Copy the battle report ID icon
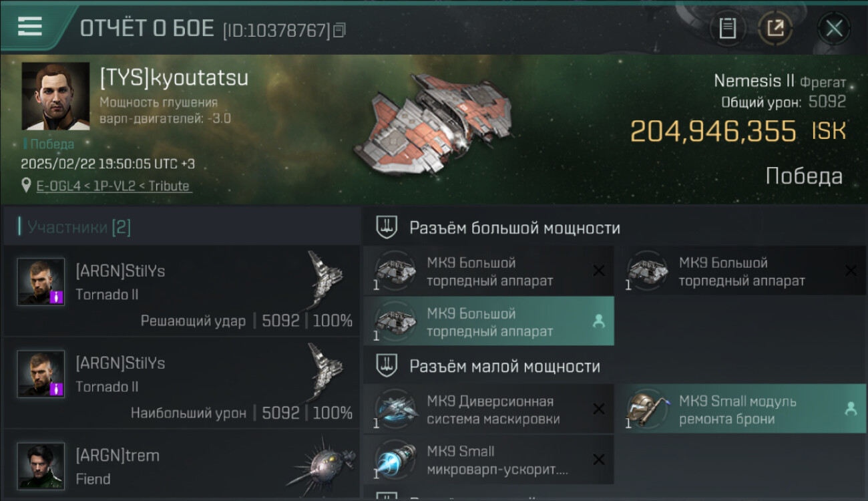868x501 pixels. click(340, 30)
